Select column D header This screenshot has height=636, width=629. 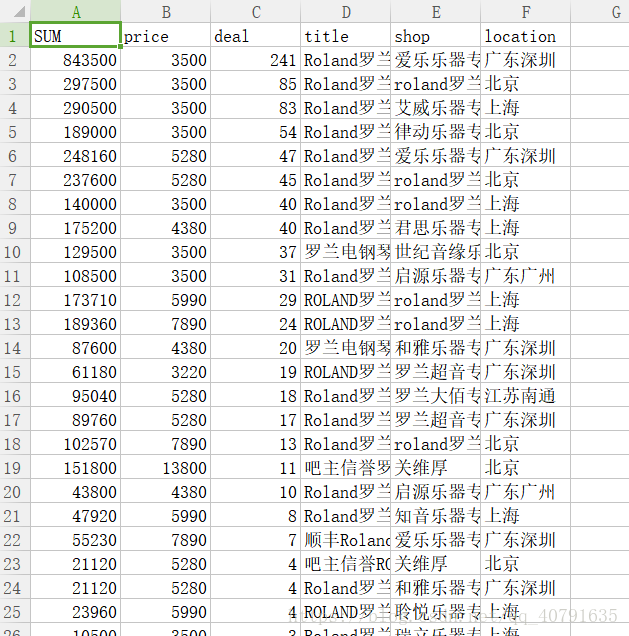point(346,11)
